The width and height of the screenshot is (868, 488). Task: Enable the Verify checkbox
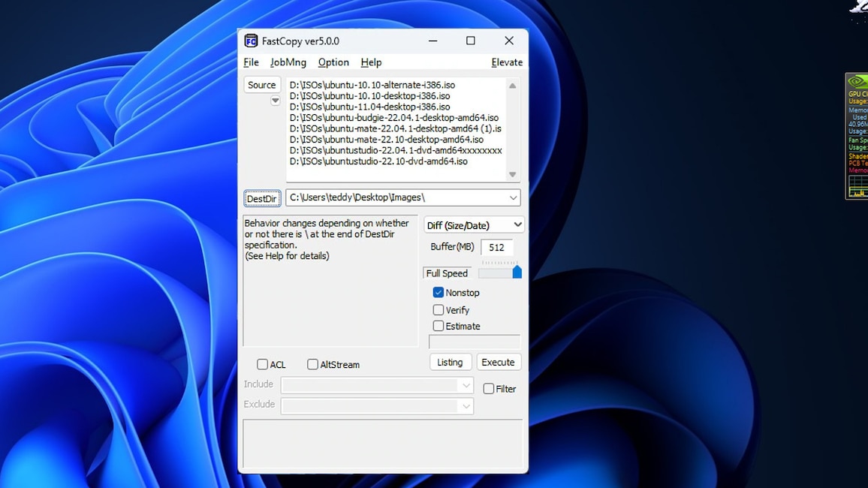[439, 310]
